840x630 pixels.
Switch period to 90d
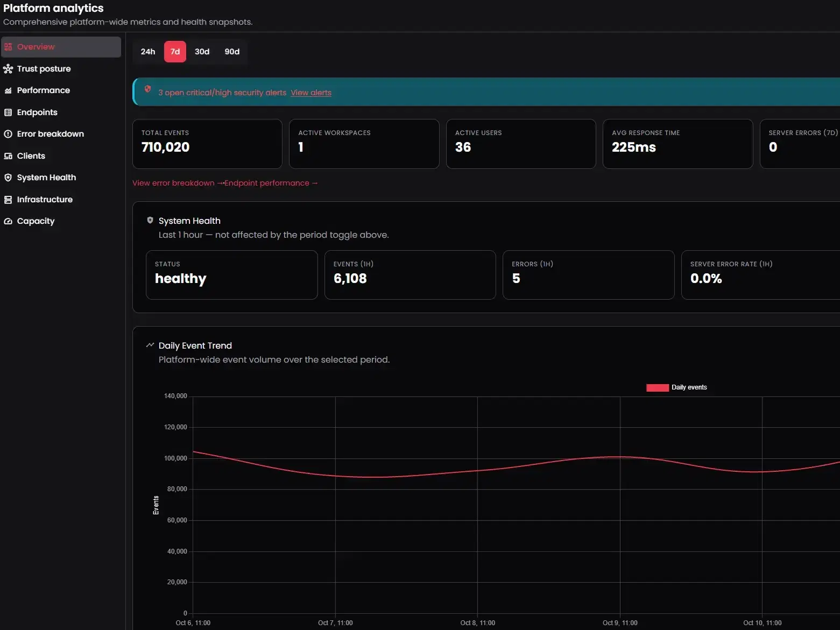pyautogui.click(x=232, y=52)
